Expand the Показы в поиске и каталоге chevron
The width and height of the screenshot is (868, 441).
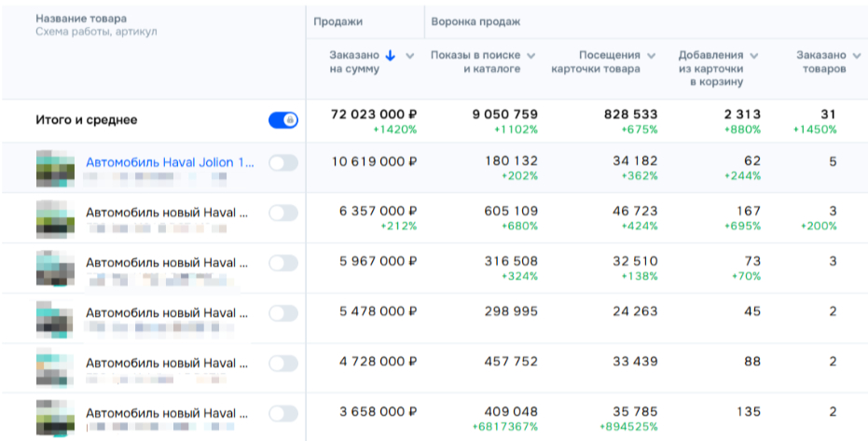[x=531, y=56]
